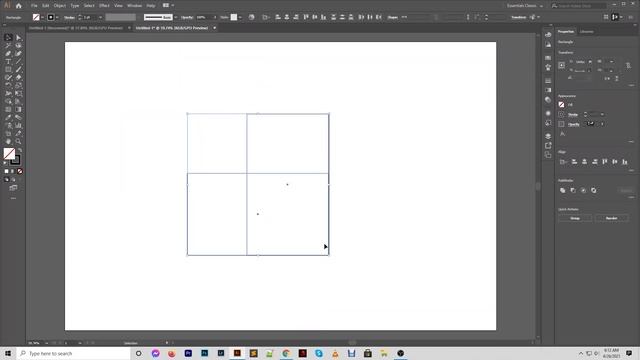The image size is (640, 360).
Task: Click the Fill swatch under Appearance
Action: coord(562,104)
